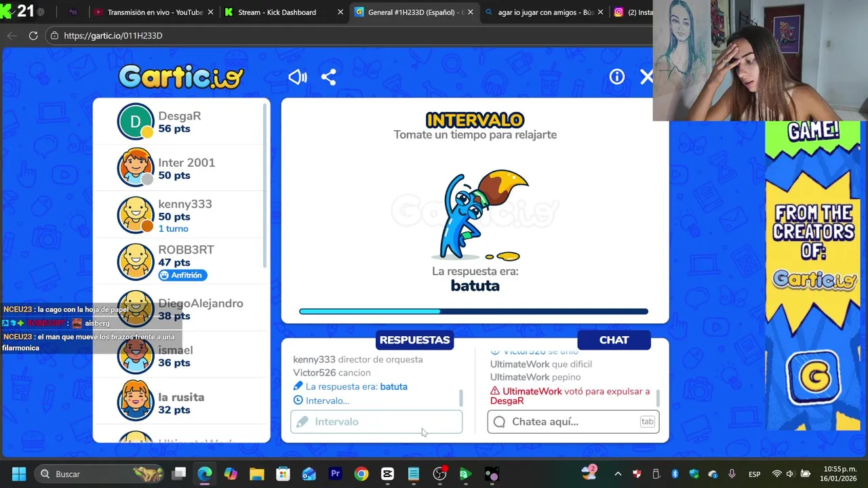Open the info icon in Gartic header
868x488 pixels.
click(x=616, y=77)
